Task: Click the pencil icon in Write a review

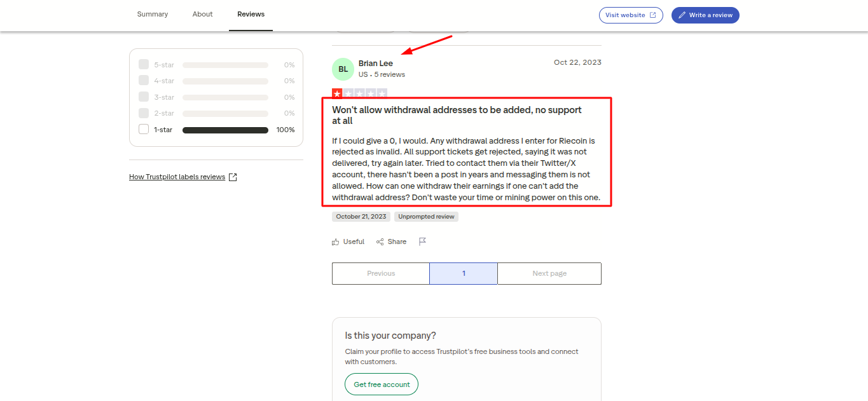Action: pos(682,15)
